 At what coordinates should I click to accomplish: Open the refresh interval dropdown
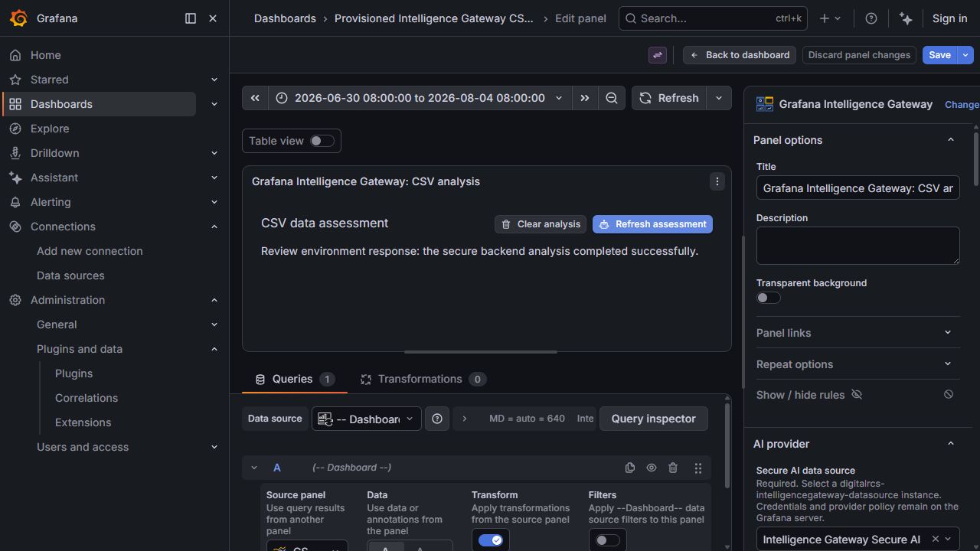(x=719, y=98)
